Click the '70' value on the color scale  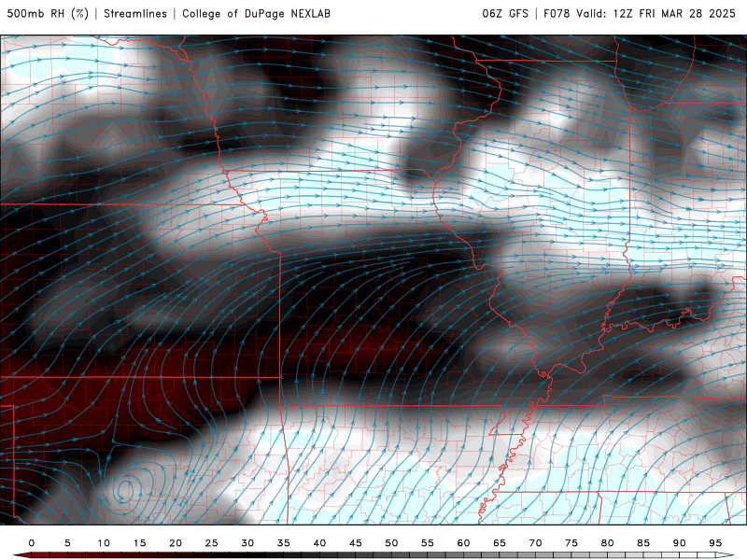click(x=535, y=543)
